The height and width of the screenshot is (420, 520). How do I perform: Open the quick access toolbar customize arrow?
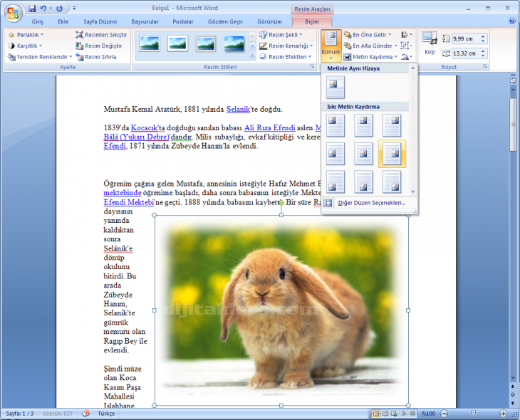coord(74,8)
